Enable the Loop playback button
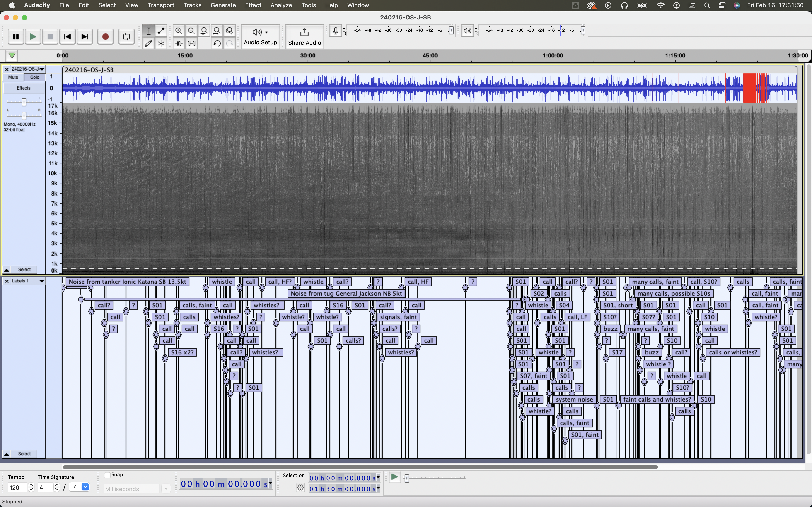 tap(126, 36)
